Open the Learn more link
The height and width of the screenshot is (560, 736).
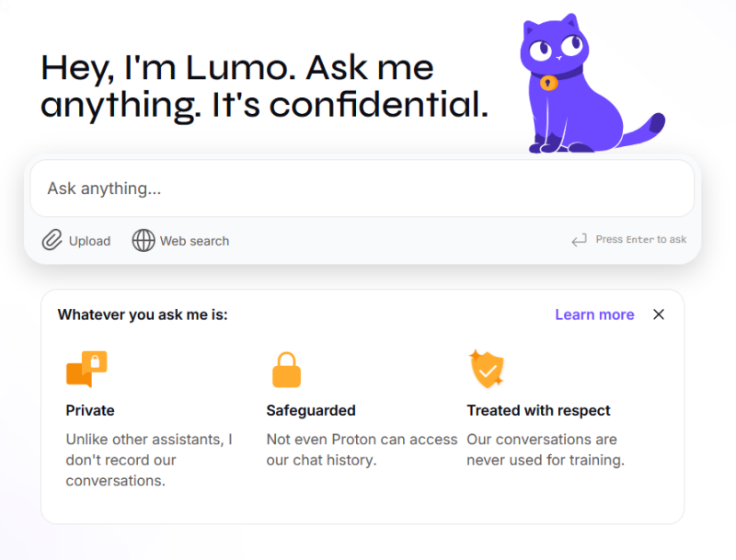coord(594,314)
